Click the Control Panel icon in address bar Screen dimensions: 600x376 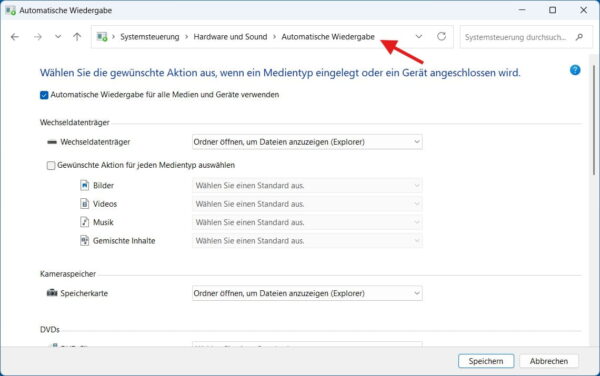102,37
